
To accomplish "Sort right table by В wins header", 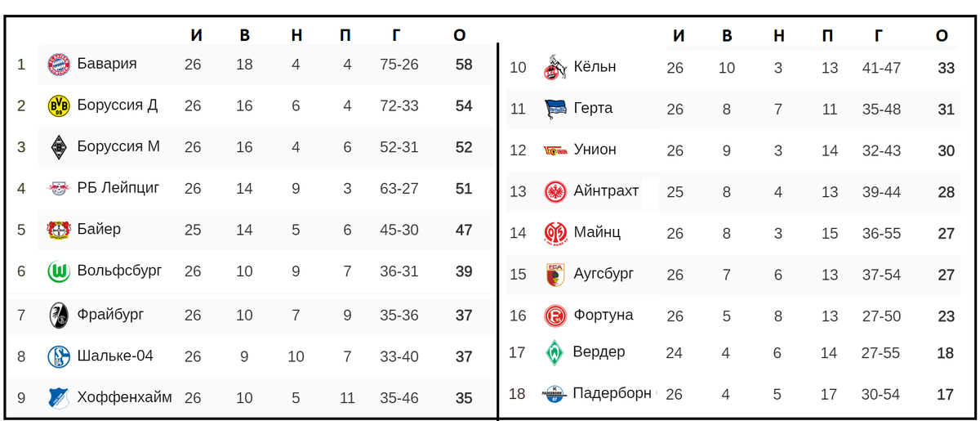I will tap(727, 35).
